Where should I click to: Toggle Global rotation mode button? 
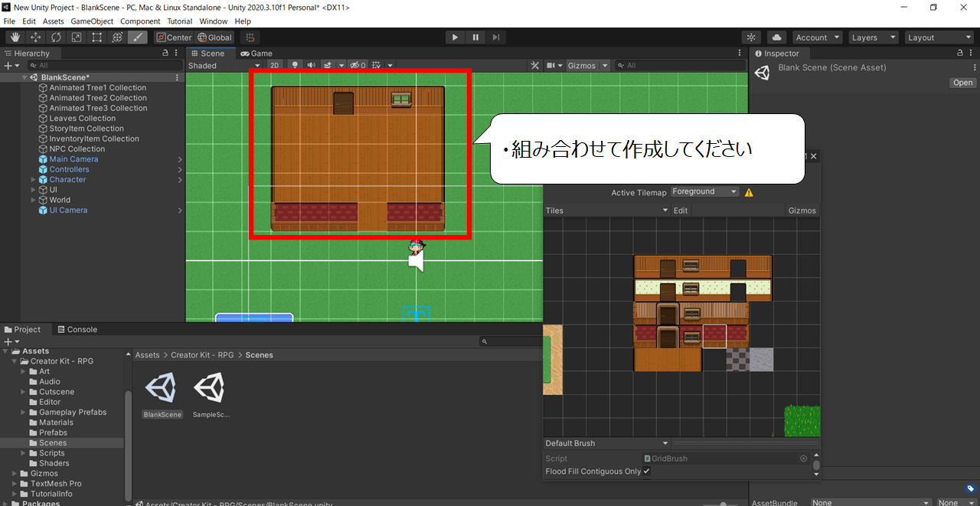(214, 38)
